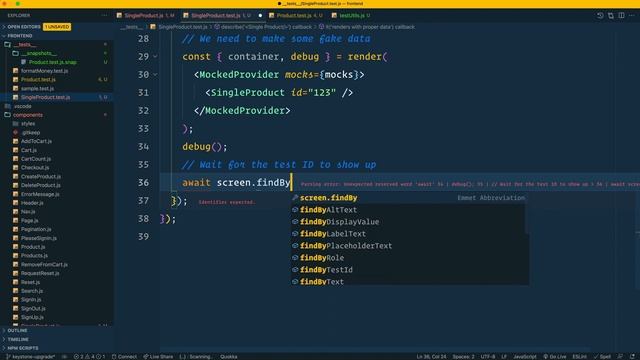Screen dimensions: 640x360
Task: Click the styles folder icon
Action: (16, 123)
